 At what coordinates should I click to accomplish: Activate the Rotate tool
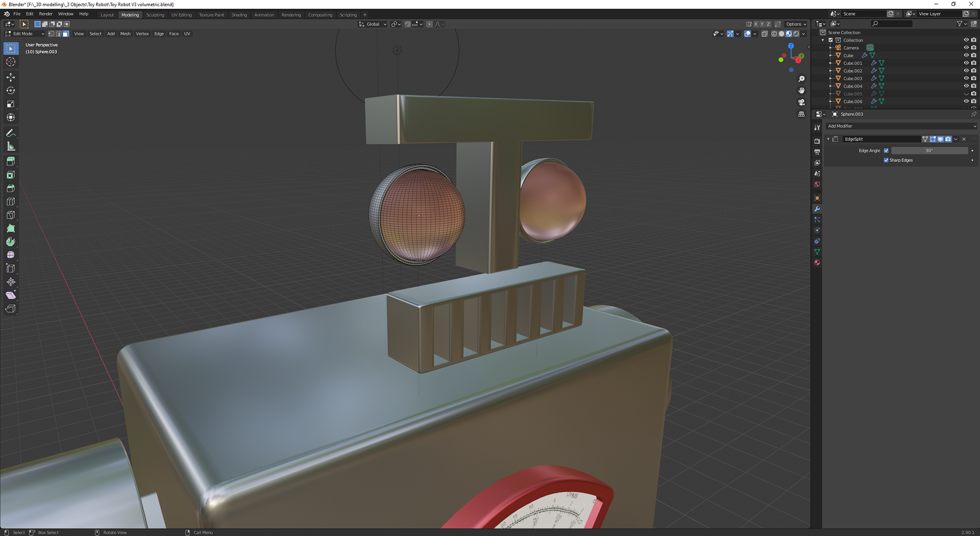coord(11,90)
